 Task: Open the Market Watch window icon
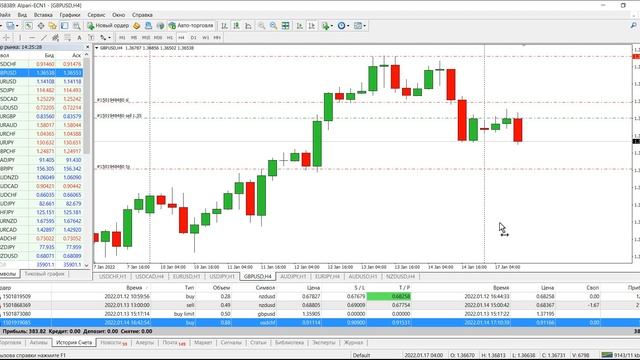[28, 26]
